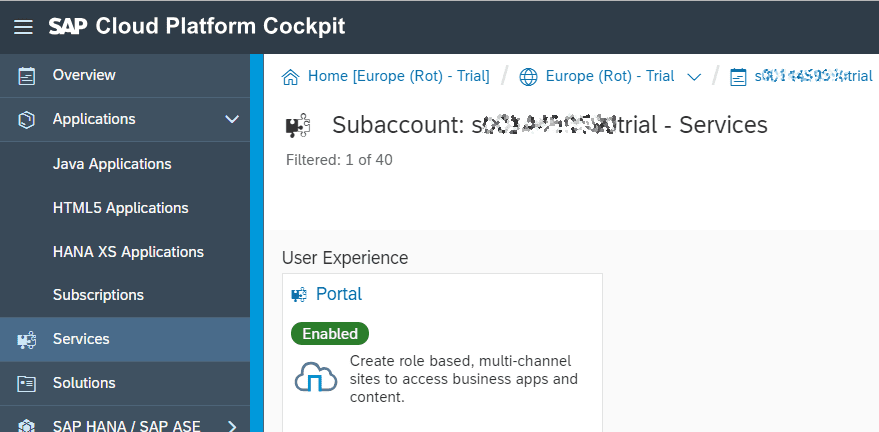The width and height of the screenshot is (879, 432).
Task: Expand the SAP HANA / SAP ASE chevron
Action: (x=232, y=425)
